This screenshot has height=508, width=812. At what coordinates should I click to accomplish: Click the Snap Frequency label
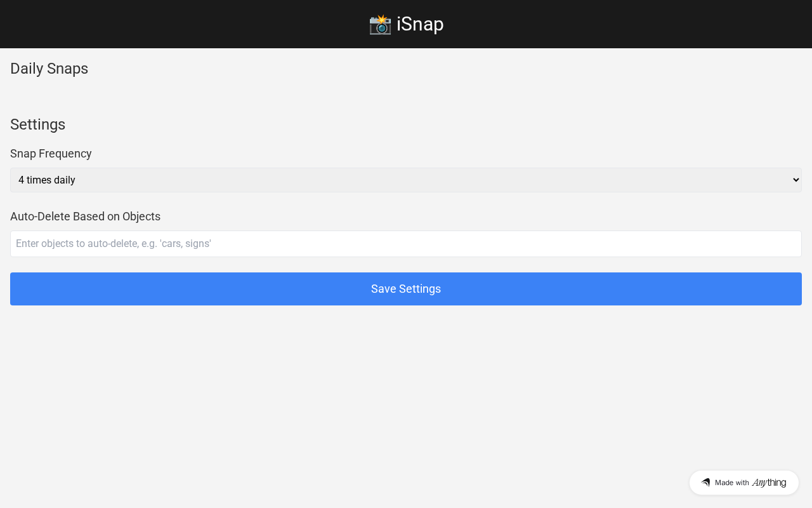[x=51, y=154]
